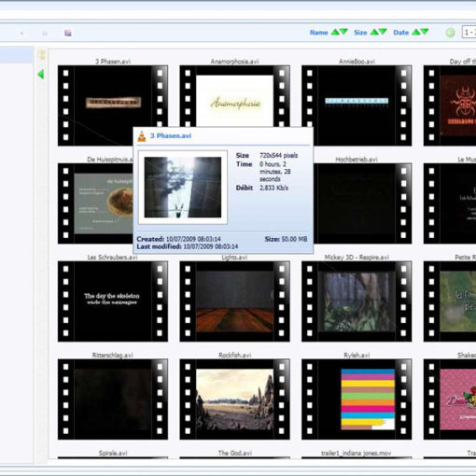
Task: Select highlighted item in left sidebar
Action: click(17, 55)
